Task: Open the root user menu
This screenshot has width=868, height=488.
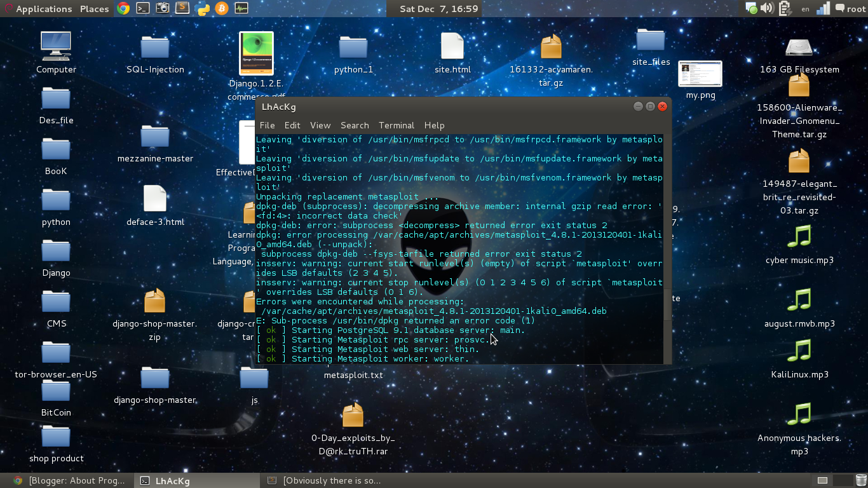Action: click(850, 8)
